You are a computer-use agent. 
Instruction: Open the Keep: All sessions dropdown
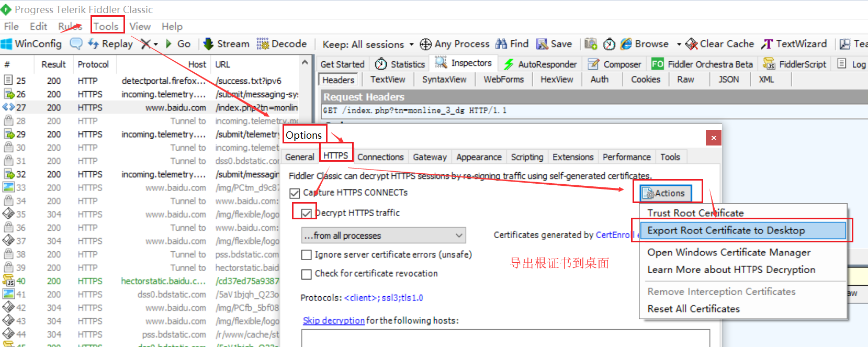pos(367,44)
